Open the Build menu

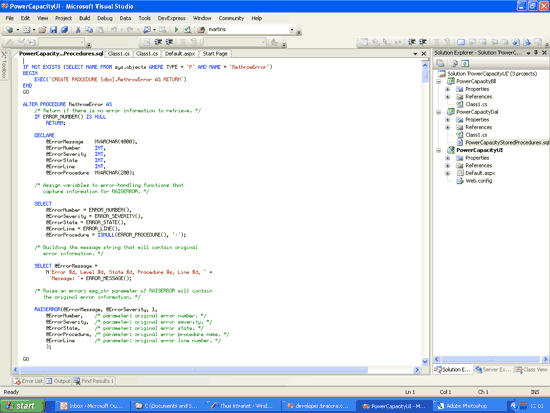point(85,18)
